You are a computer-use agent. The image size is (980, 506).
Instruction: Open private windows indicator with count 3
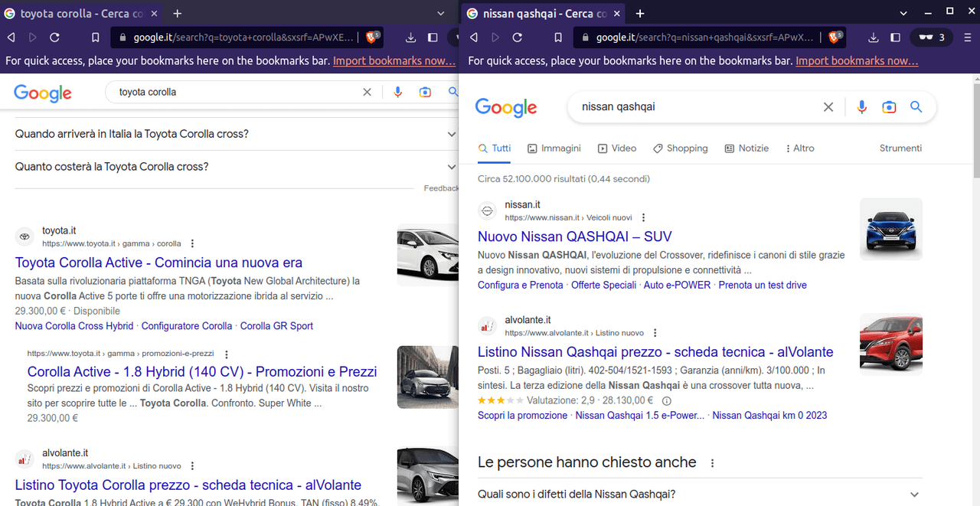[x=932, y=37]
